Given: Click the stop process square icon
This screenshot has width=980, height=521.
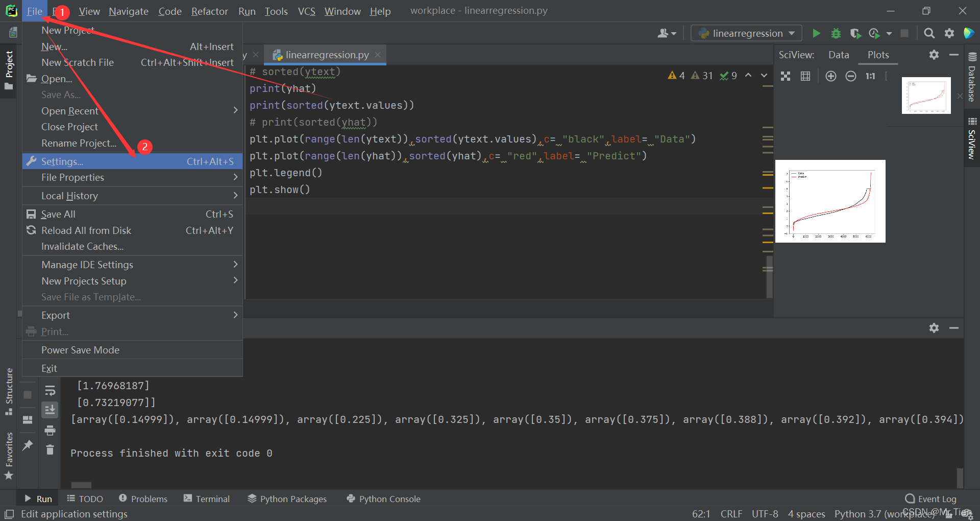Looking at the screenshot, I should (x=904, y=33).
